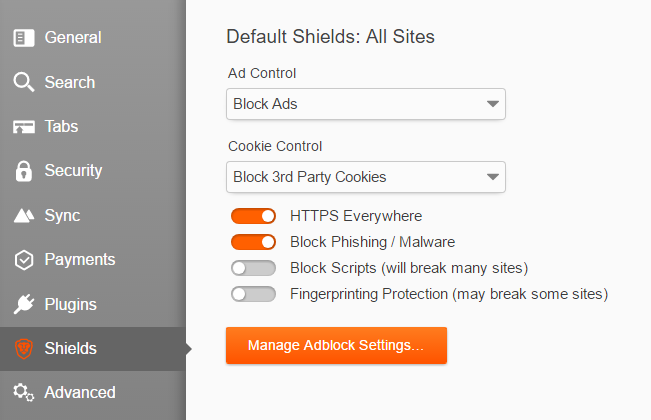The width and height of the screenshot is (651, 420).
Task: Click the Brave lion Shields icon
Action: click(24, 349)
